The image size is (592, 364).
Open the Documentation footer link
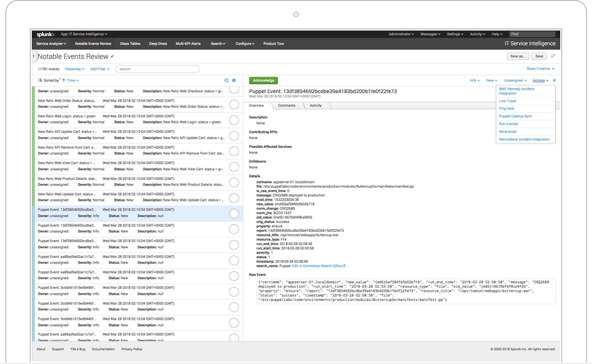pos(103,349)
